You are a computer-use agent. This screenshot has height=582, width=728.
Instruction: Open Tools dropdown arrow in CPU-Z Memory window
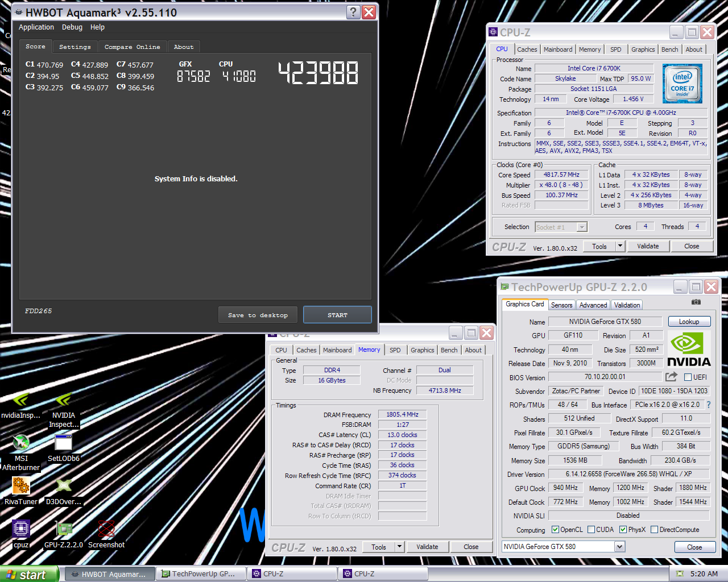pos(399,547)
